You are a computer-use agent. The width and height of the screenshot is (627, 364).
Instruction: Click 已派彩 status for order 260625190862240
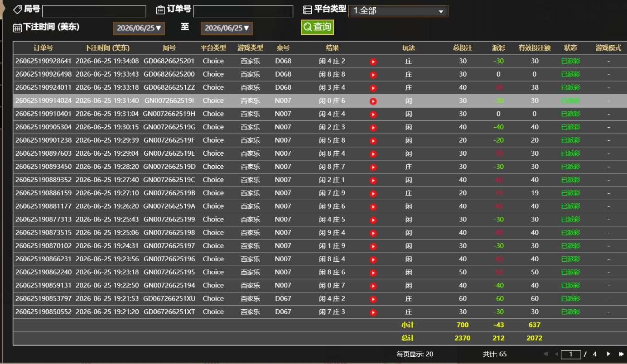(x=570, y=272)
